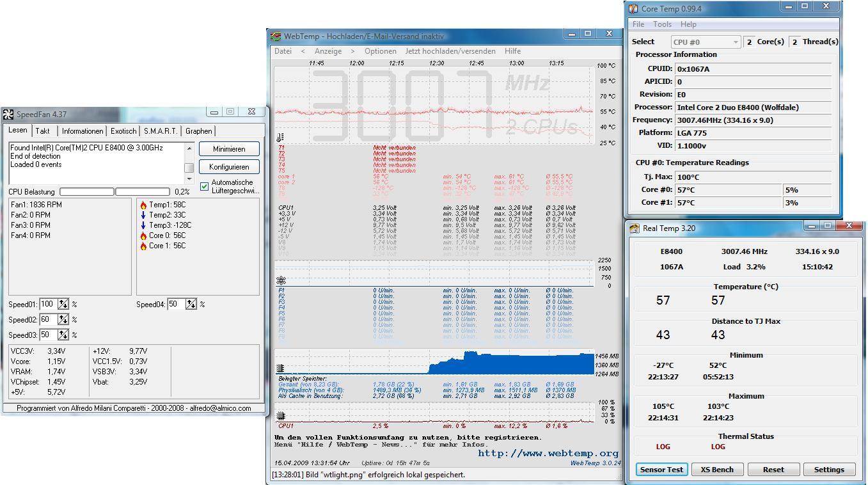Click the Sensor Test button in Real Temp
This screenshot has height=485, width=868.
tap(661, 470)
